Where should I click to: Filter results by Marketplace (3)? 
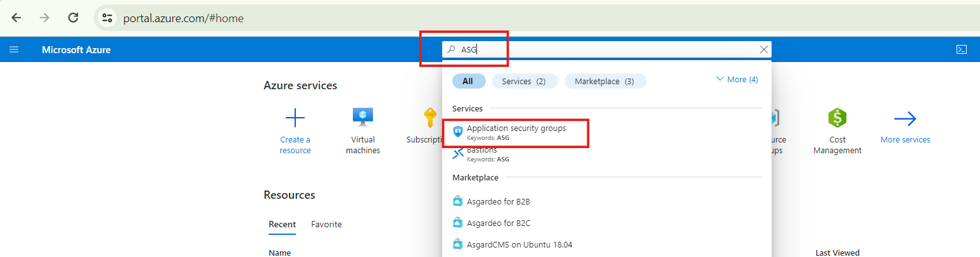(x=604, y=81)
